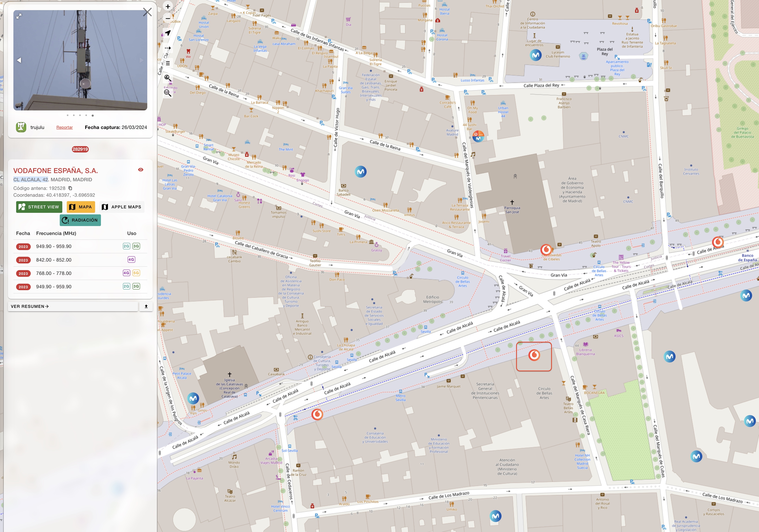Select the 4G badge in 768.00 row
This screenshot has height=532, width=759.
(x=126, y=273)
